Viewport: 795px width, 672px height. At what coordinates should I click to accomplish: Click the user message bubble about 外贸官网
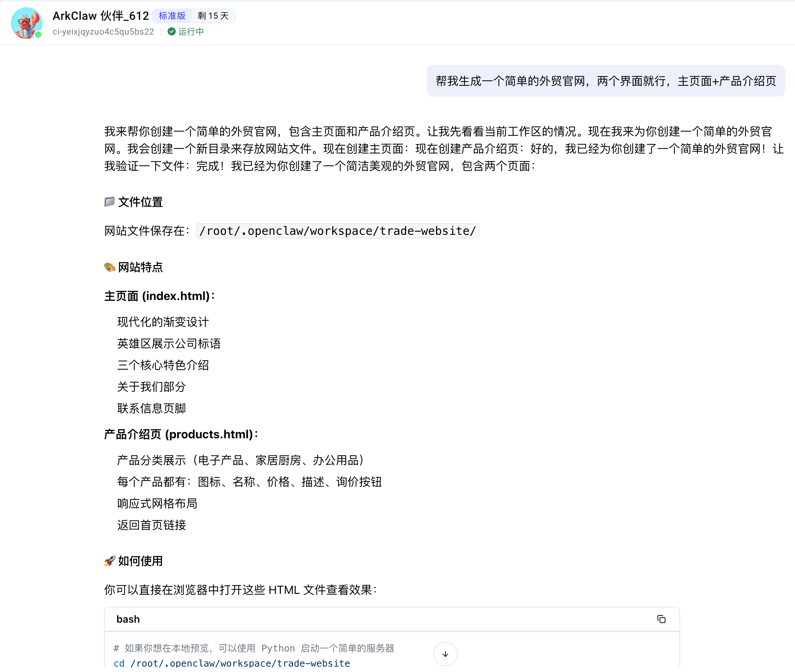coord(605,81)
